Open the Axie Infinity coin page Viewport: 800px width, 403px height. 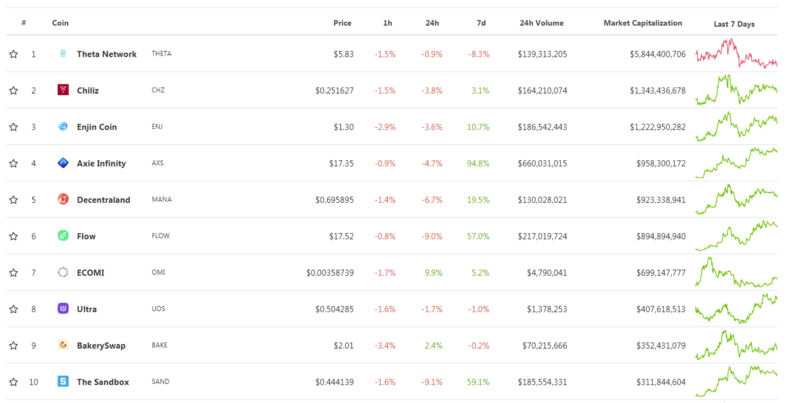click(101, 163)
